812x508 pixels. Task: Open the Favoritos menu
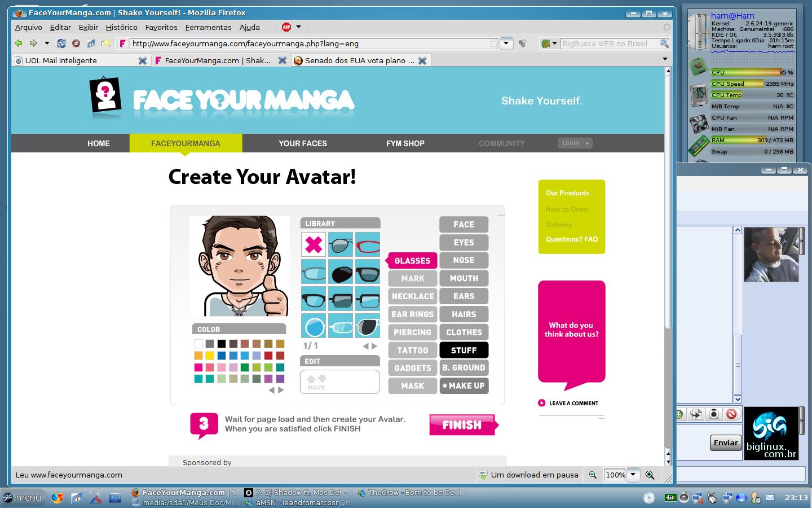(x=161, y=27)
